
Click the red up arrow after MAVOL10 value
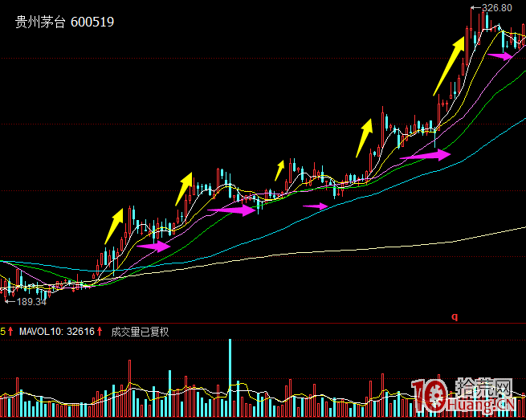[100, 331]
